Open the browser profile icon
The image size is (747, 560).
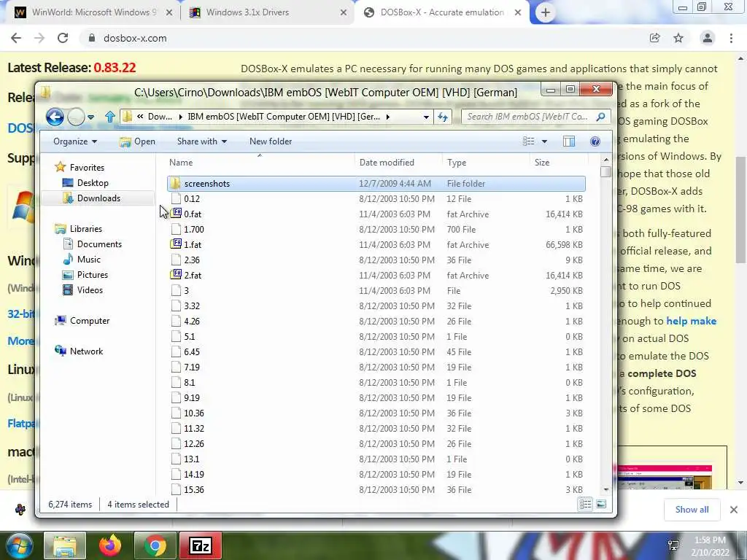(708, 38)
